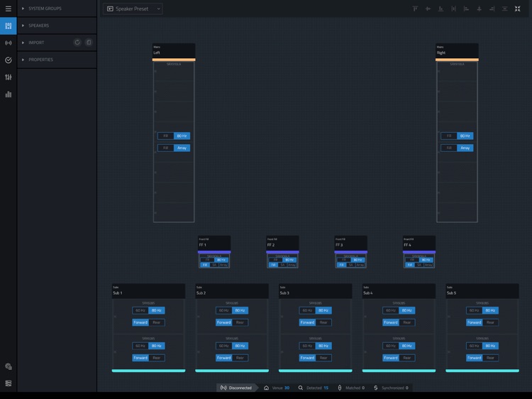Open the mixer sliders tuning icon
This screenshot has height=399, width=532.
coord(8,77)
